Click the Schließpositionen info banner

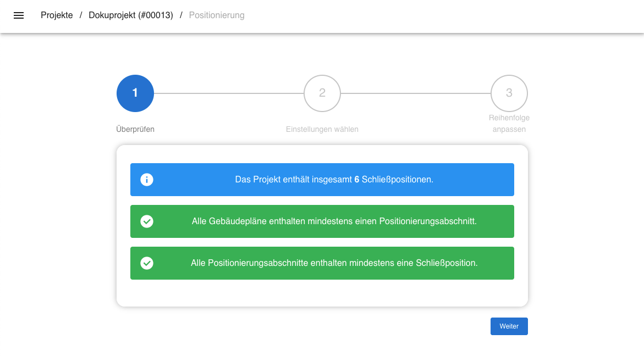tap(322, 179)
